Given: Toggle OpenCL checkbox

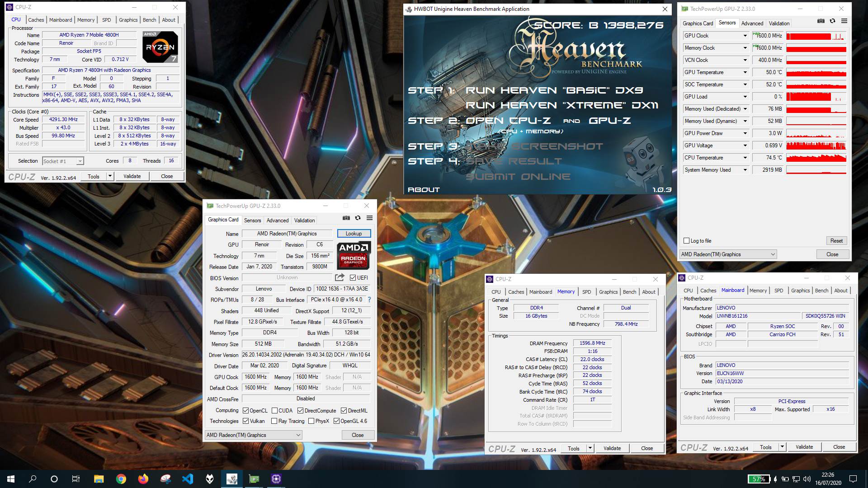Looking at the screenshot, I should (245, 411).
